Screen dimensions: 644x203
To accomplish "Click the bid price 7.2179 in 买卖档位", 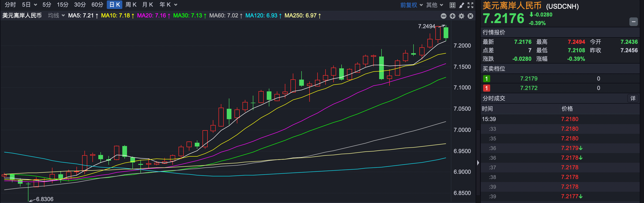I will pyautogui.click(x=529, y=79).
